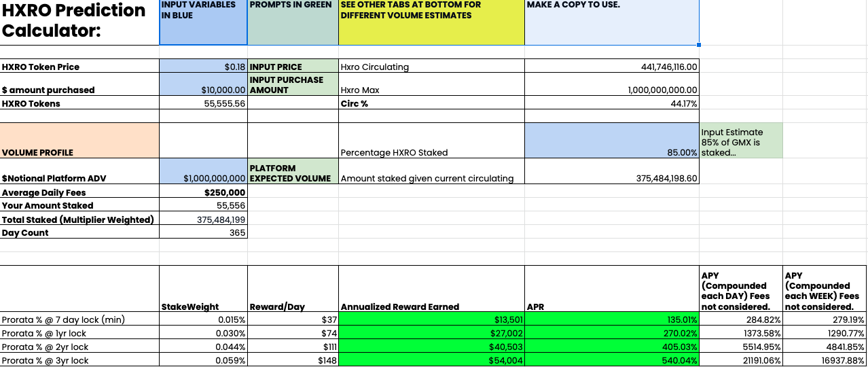Image resolution: width=868 pixels, height=367 pixels.
Task: Click the Circ % label cell
Action: click(431, 103)
